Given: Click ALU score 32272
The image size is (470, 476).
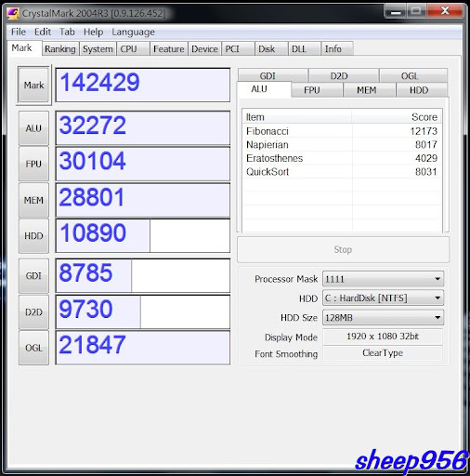Looking at the screenshot, I should 143,128.
